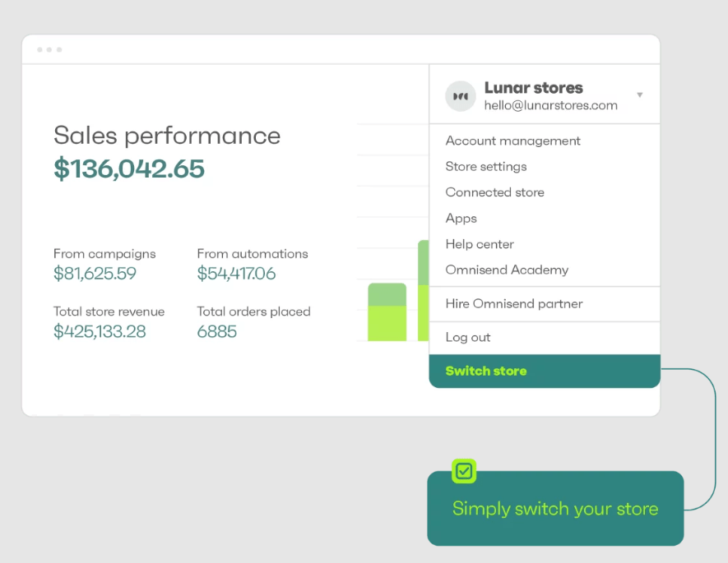Click the Simply switch your store callout
This screenshot has width=728, height=563.
click(555, 508)
